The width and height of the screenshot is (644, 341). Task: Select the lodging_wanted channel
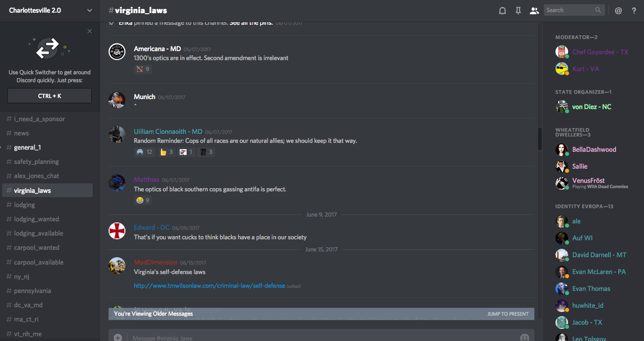point(36,219)
